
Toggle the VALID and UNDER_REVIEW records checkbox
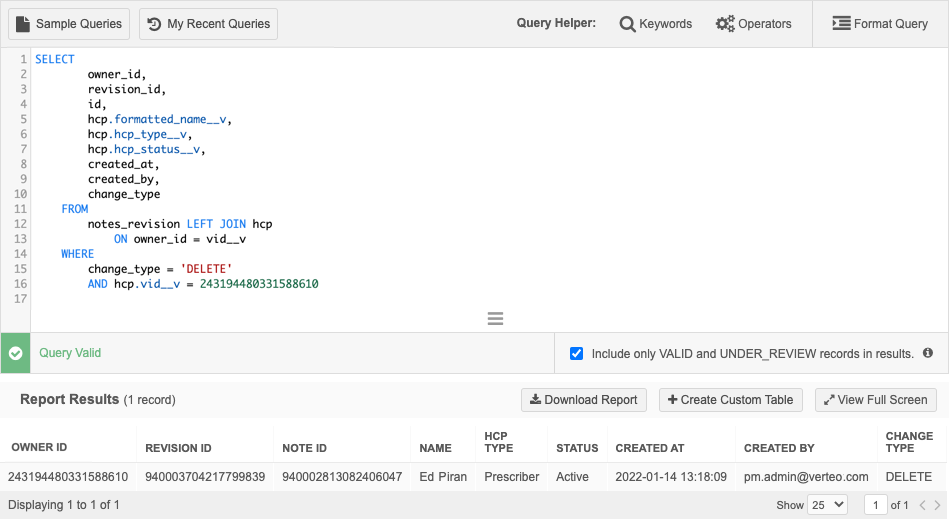(576, 353)
